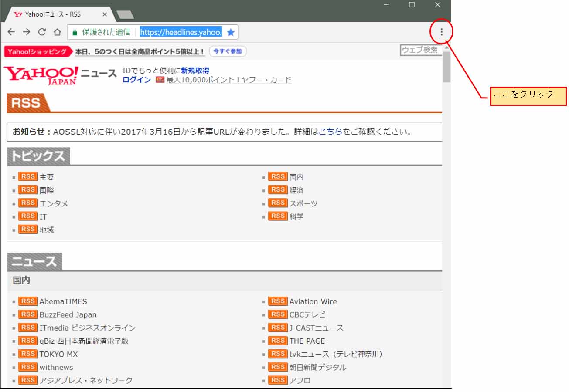Click the Aviation Wire feed name
569x392 pixels.
click(x=313, y=301)
